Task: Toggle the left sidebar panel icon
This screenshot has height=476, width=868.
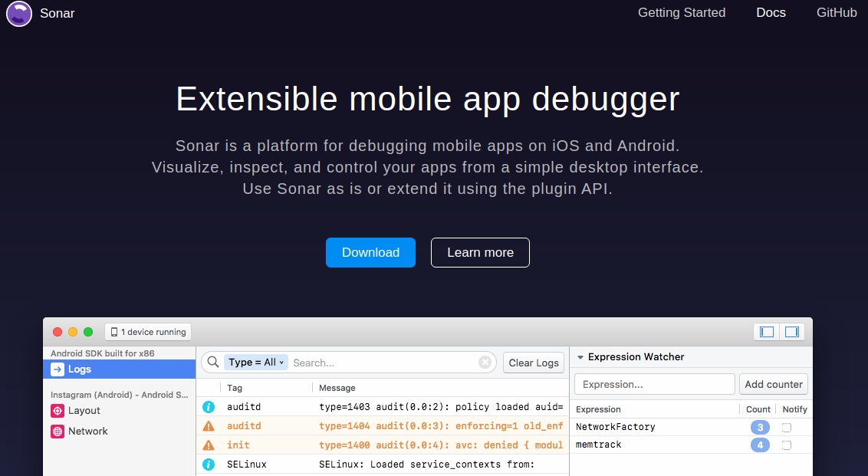Action: 767,332
